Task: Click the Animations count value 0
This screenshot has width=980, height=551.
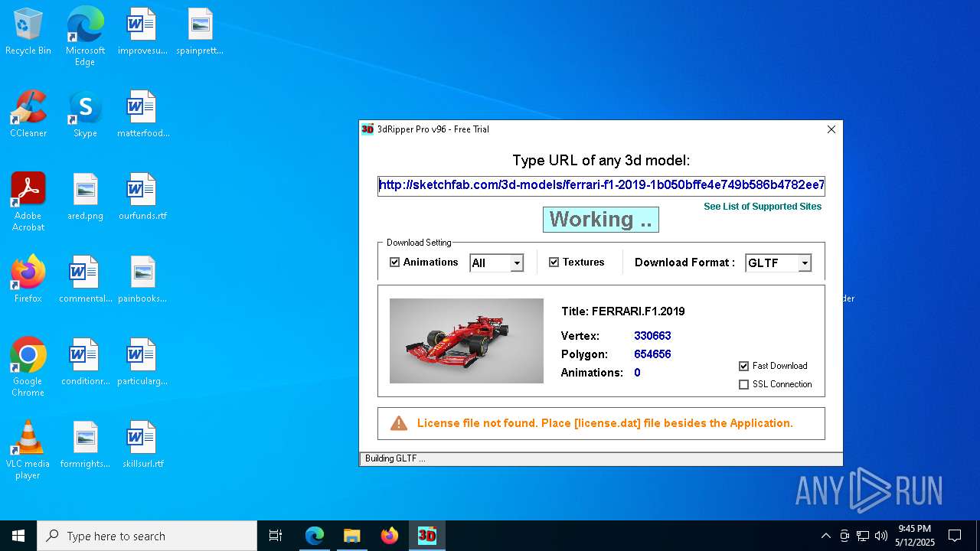Action: pos(637,373)
